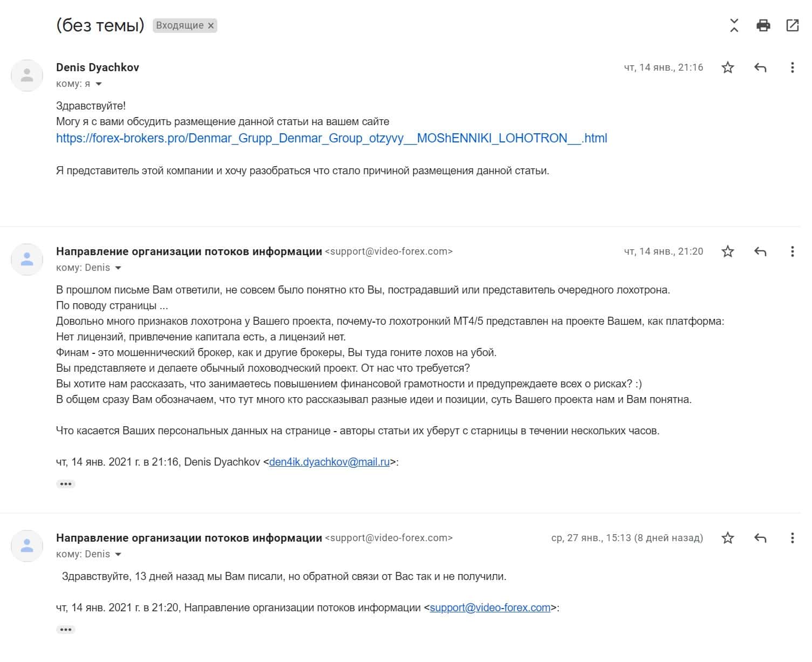This screenshot has height=662, width=812.
Task: Show recipient details of the 27 Jan message
Action: point(118,555)
